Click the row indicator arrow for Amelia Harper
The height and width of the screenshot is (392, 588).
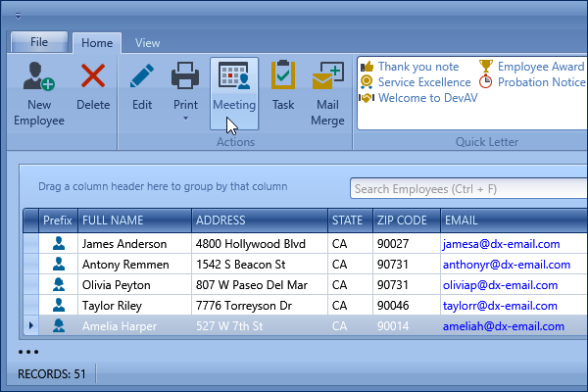coord(30,325)
